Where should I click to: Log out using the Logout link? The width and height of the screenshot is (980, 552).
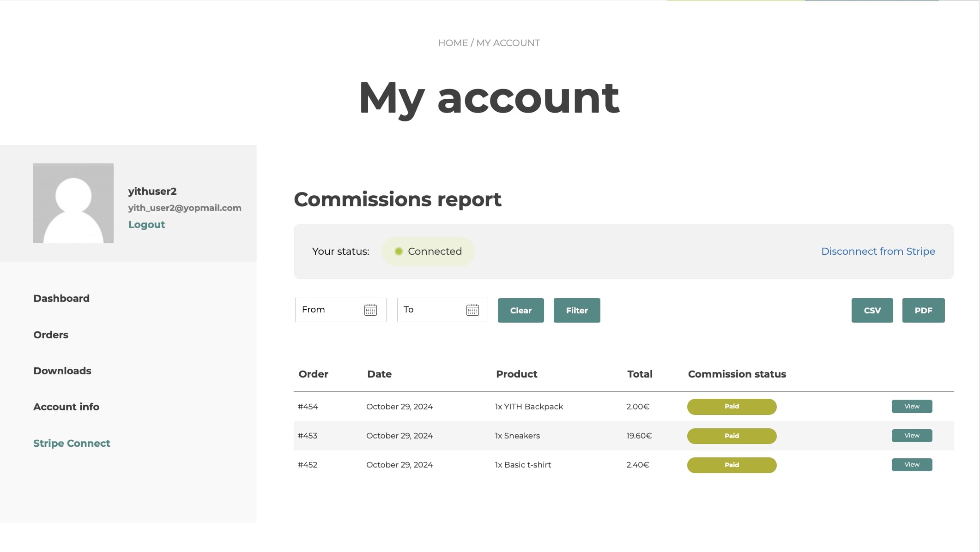146,225
